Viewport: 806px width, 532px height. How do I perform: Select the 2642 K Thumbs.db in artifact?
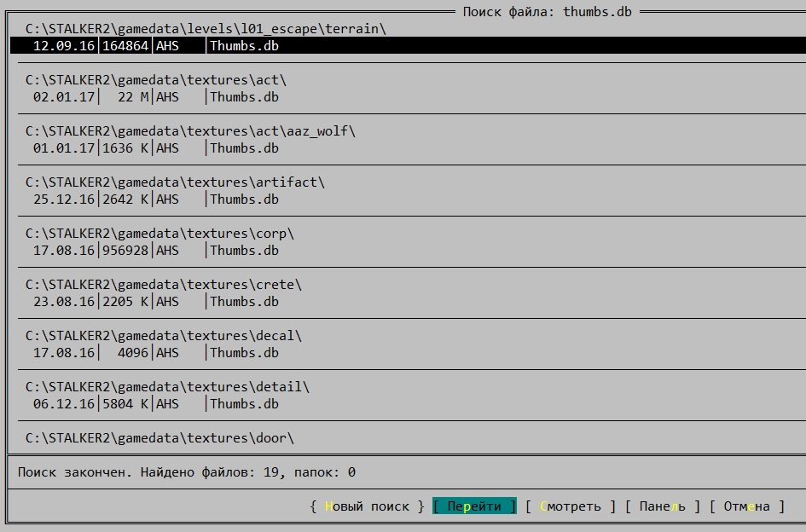pos(244,199)
